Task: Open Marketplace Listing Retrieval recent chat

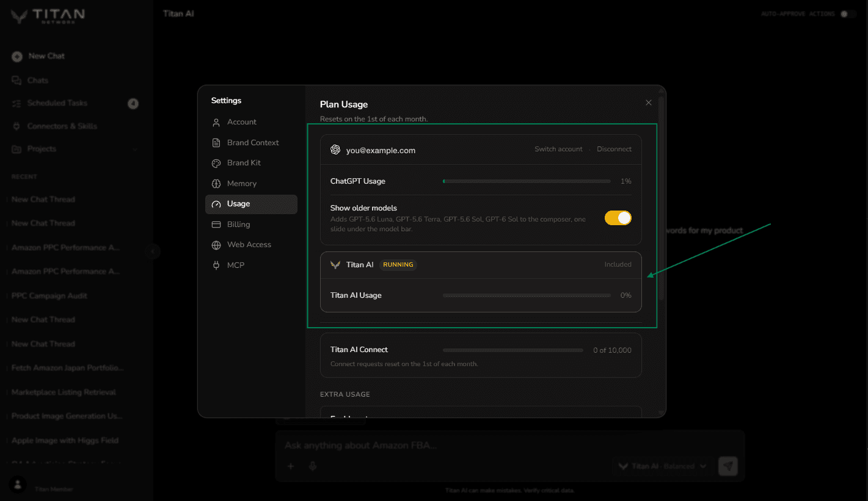Action: 64,392
